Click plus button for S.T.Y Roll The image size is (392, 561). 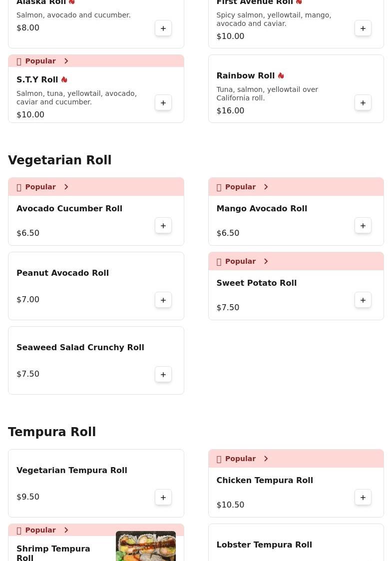pos(163,103)
